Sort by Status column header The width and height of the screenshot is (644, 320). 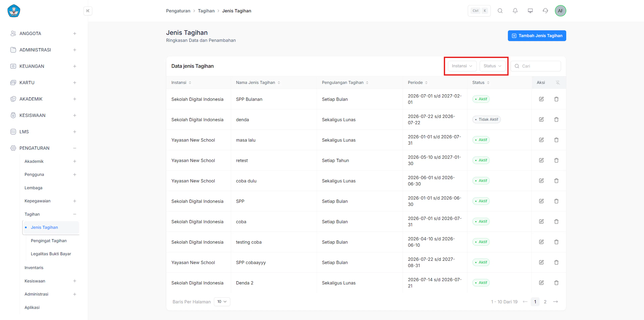point(480,83)
